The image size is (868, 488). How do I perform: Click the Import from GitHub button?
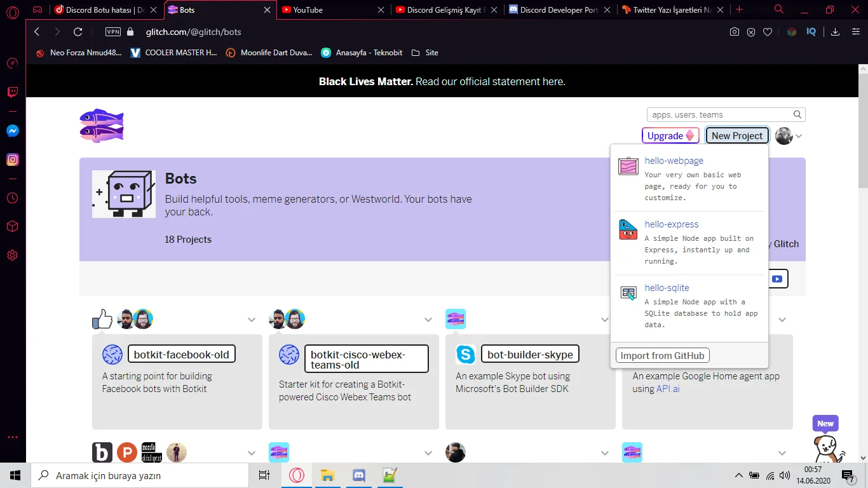(662, 356)
